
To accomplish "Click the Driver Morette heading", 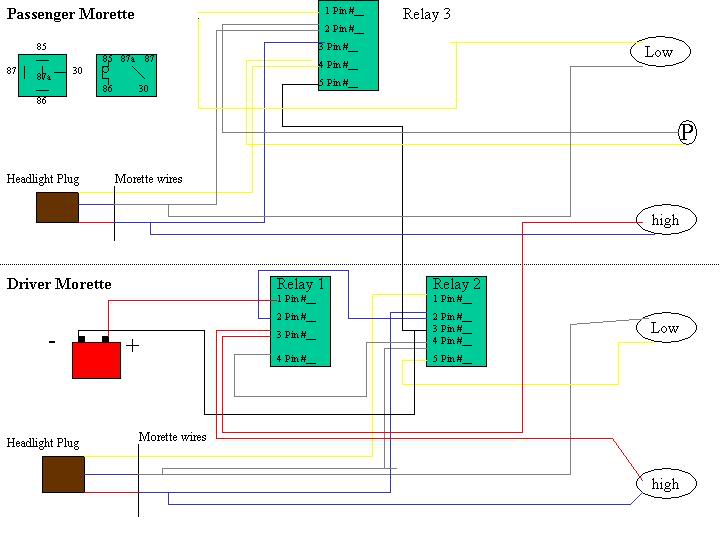I will 59,284.
